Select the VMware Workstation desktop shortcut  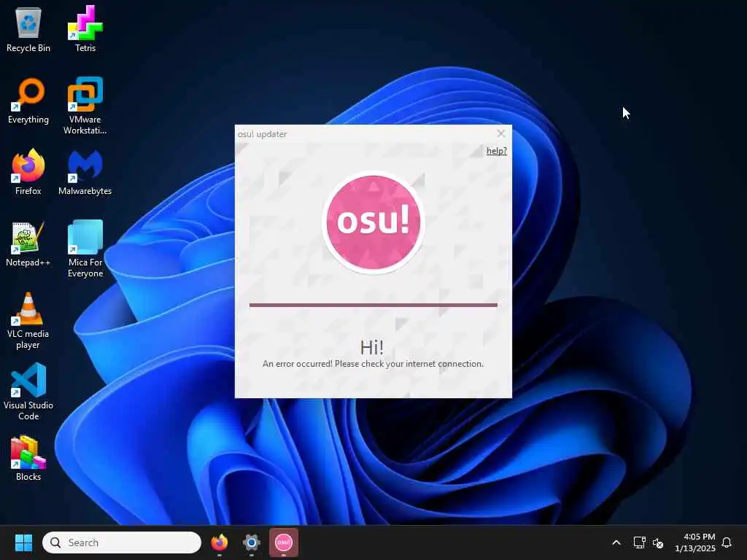coord(85,106)
